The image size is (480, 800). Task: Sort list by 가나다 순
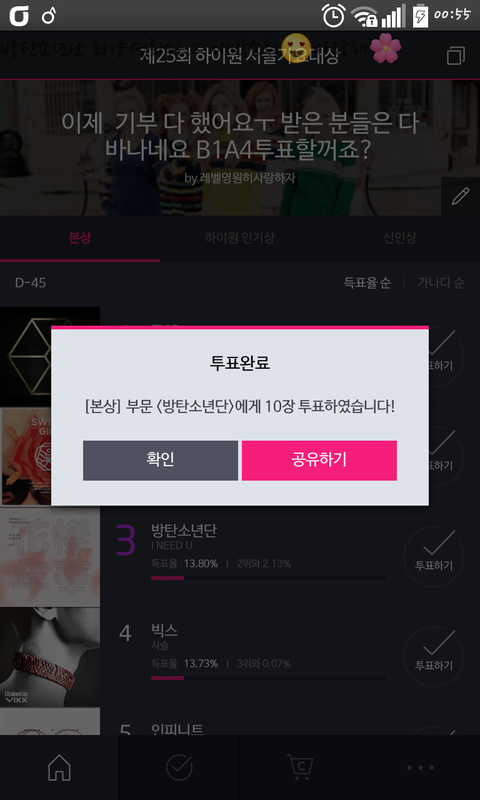coord(441,283)
